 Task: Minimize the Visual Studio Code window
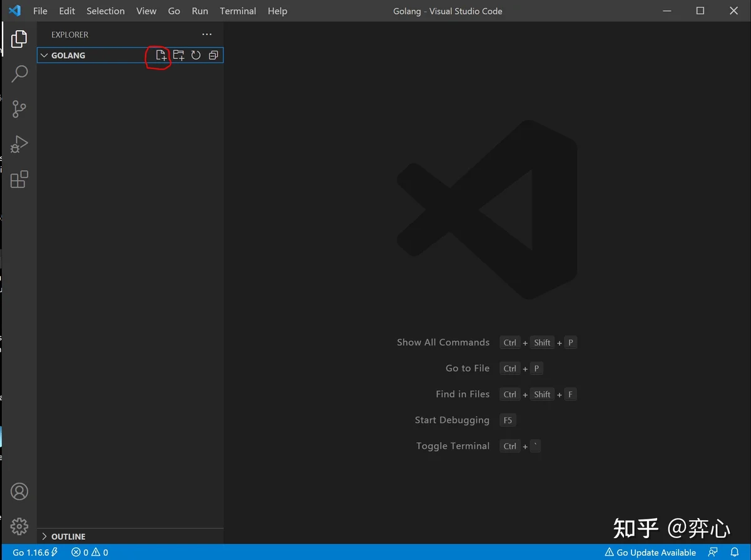667,11
